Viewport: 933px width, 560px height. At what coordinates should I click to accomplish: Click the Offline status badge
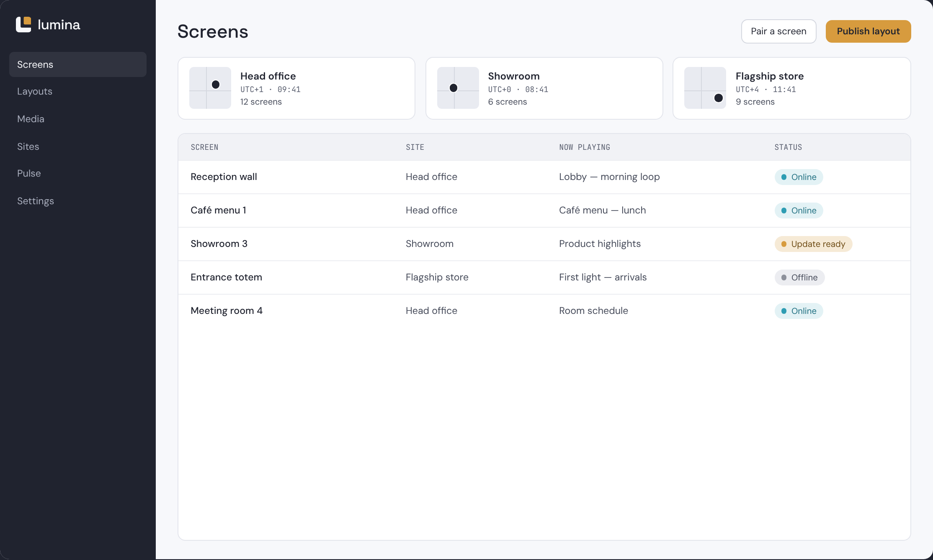pos(799,277)
